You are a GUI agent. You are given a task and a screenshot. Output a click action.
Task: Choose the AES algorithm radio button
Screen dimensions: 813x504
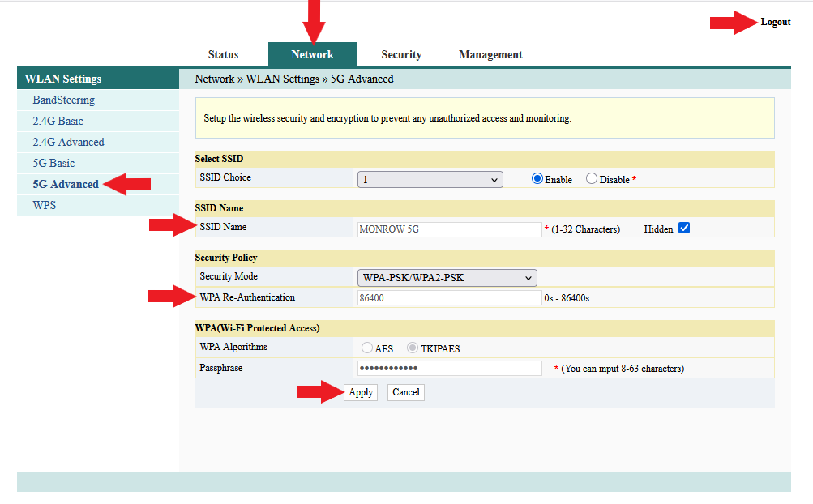click(367, 348)
